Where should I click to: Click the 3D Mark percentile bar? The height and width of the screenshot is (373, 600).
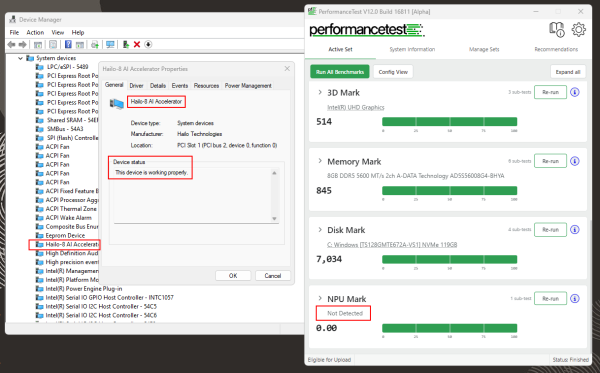click(x=450, y=122)
